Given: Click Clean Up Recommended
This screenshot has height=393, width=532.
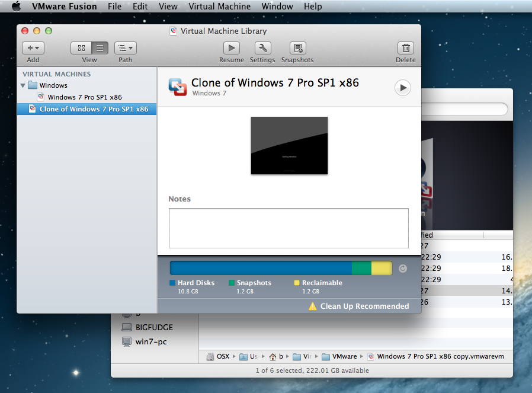Looking at the screenshot, I should click(x=364, y=306).
